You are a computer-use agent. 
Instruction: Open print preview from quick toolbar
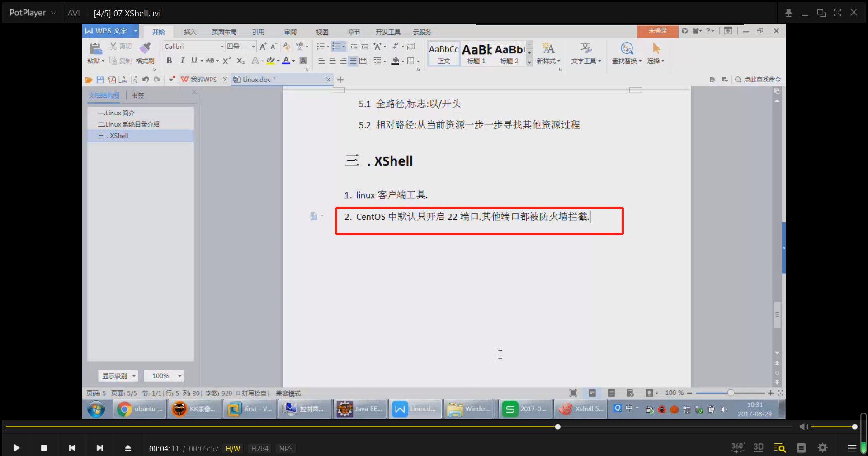[134, 80]
